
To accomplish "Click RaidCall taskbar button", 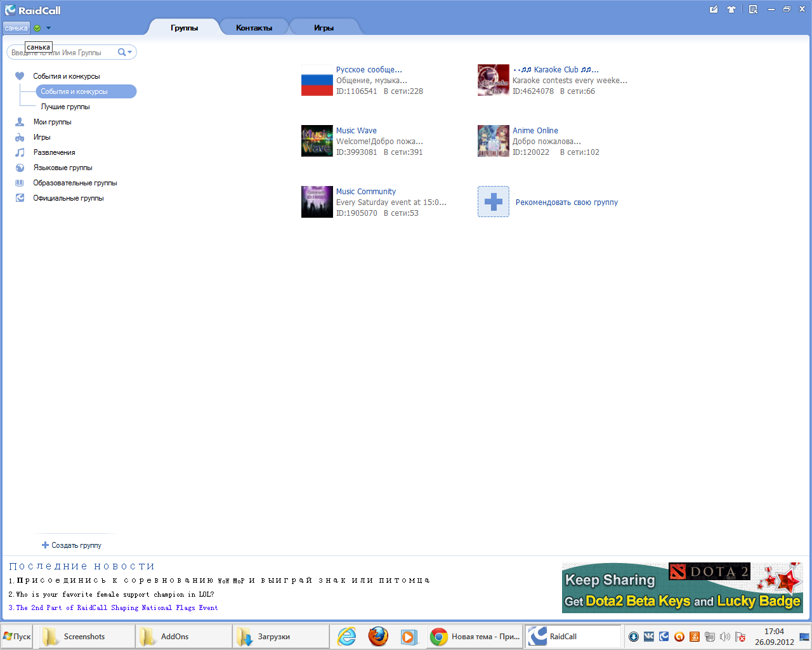I will tap(573, 637).
